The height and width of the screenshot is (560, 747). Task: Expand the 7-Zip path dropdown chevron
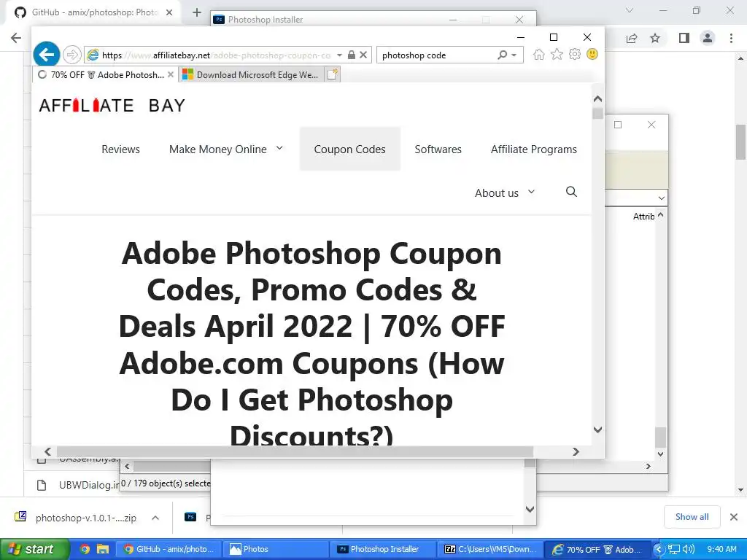[x=661, y=198]
